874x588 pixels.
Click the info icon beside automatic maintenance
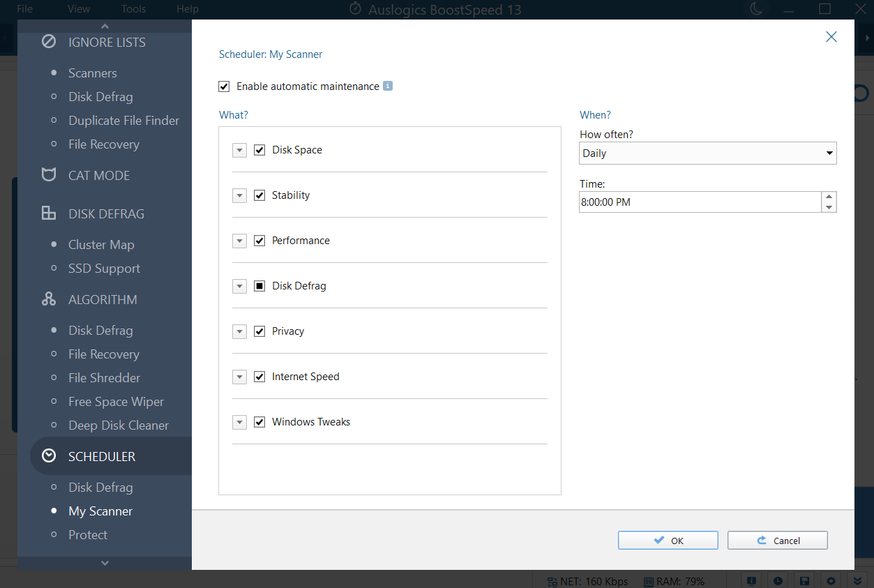[388, 86]
